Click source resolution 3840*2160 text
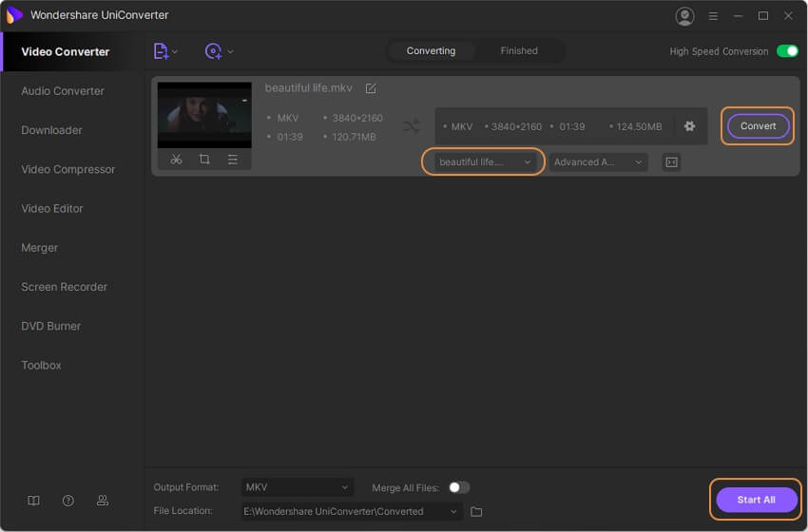The image size is (808, 532). coord(357,118)
